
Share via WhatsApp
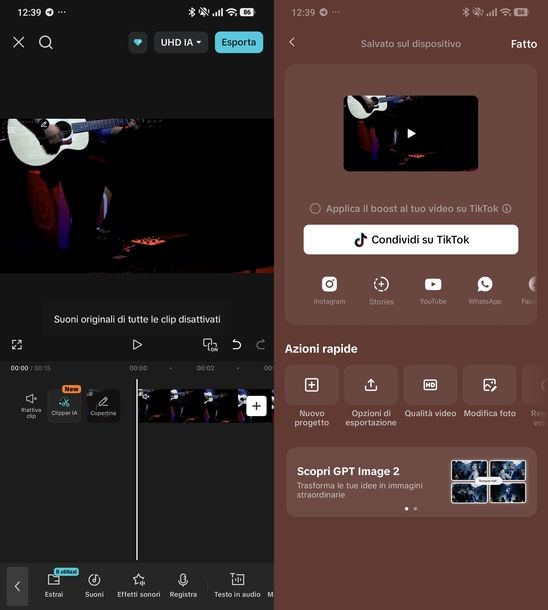(485, 290)
